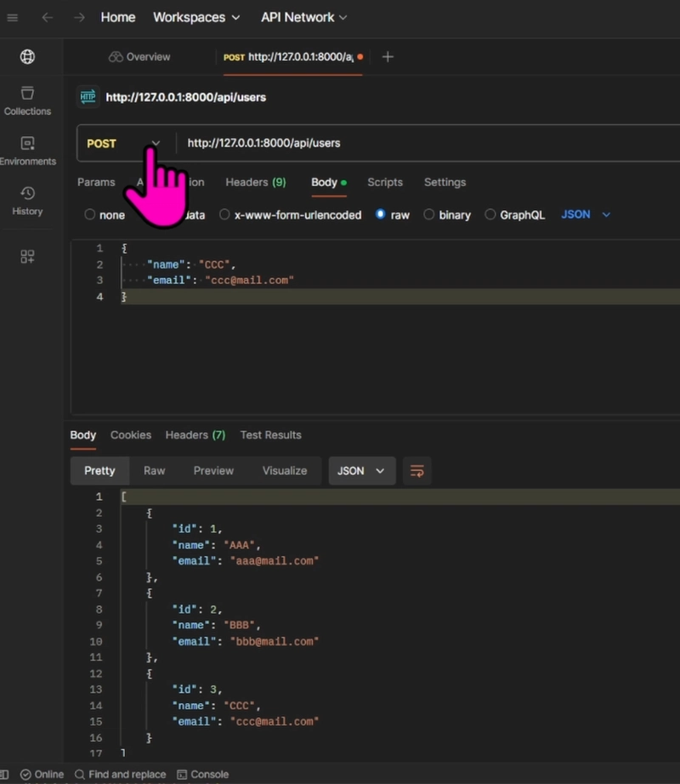Select the raw body option
680x784 pixels.
point(393,215)
